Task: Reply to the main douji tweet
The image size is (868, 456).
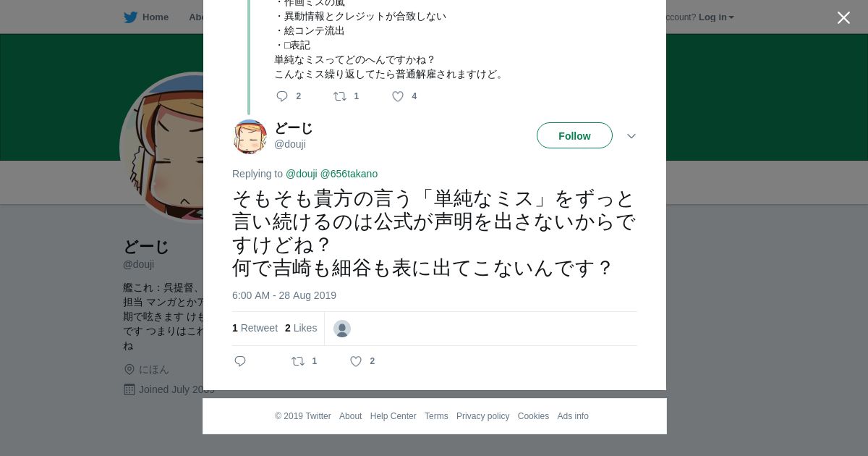Action: 241,361
